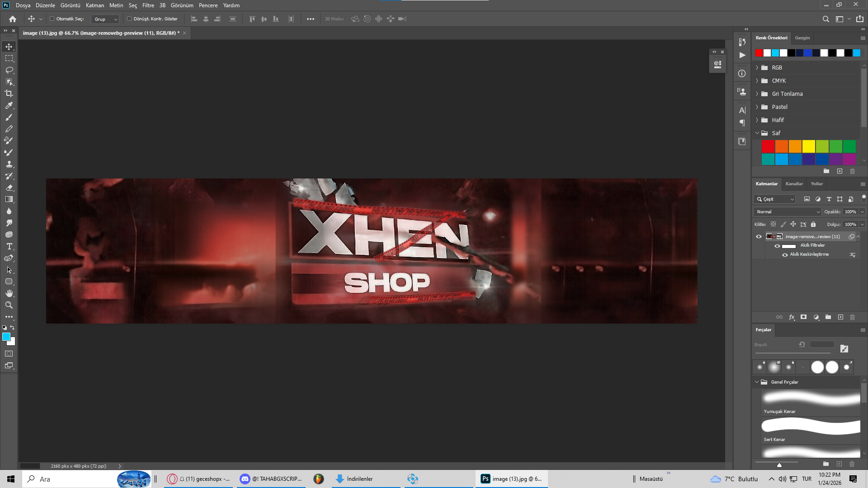Open the Info panel icon
Viewport: 868px width, 488px height.
click(742, 74)
